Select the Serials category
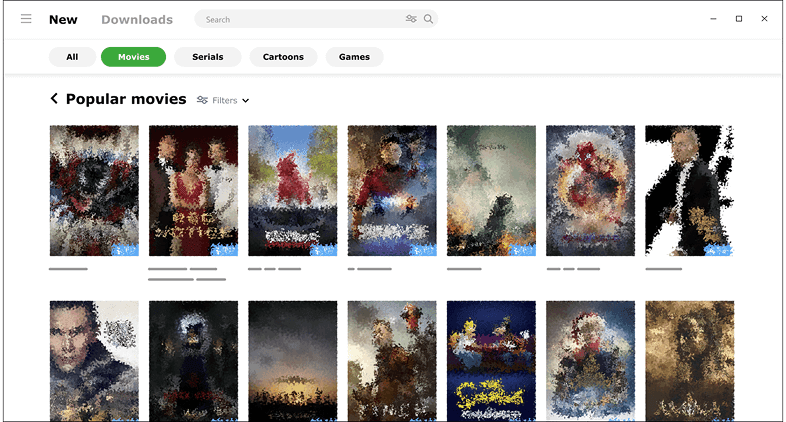 [x=208, y=57]
